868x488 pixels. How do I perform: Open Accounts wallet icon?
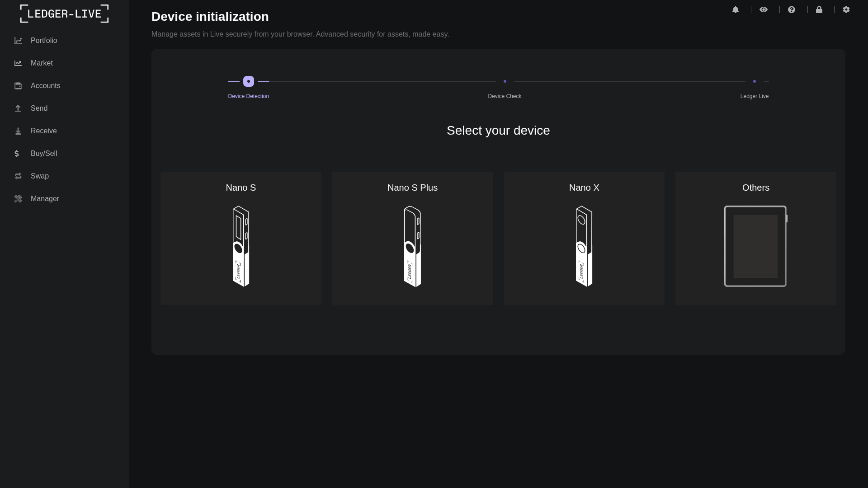point(18,86)
